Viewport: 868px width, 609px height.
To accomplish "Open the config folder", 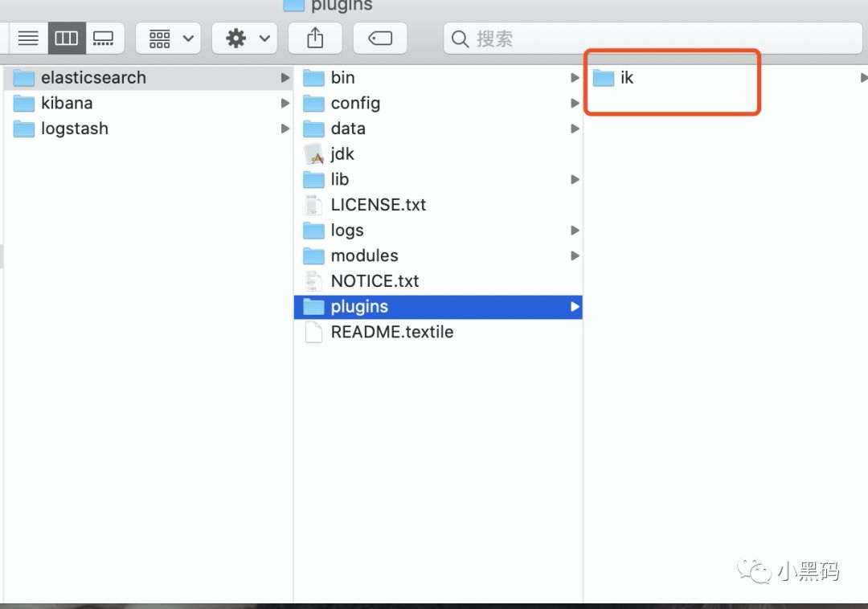I will point(439,104).
